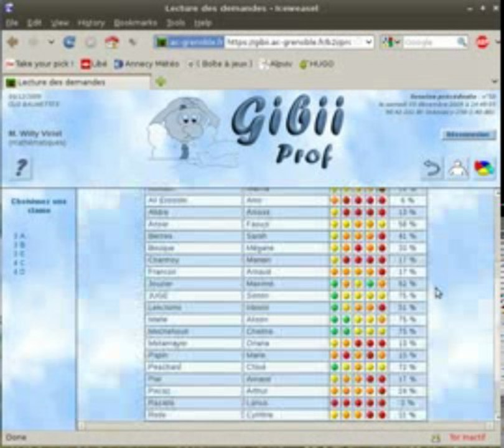
Task: Click first name 'Alison' in the table
Action: coord(257,319)
